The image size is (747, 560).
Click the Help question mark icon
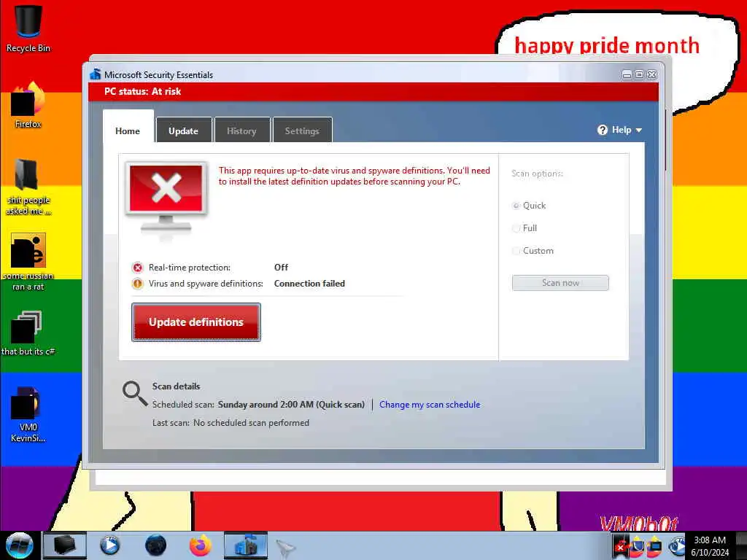pos(602,130)
